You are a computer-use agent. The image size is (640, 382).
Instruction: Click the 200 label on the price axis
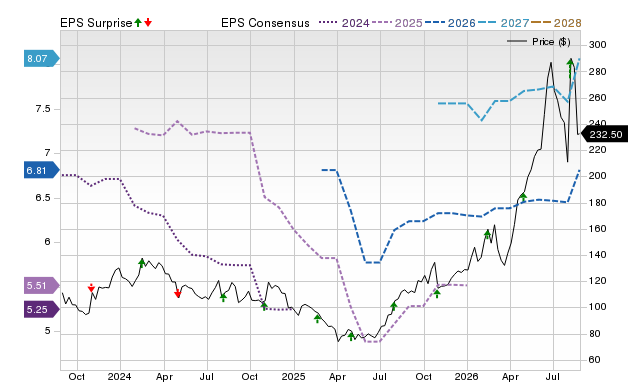click(598, 176)
